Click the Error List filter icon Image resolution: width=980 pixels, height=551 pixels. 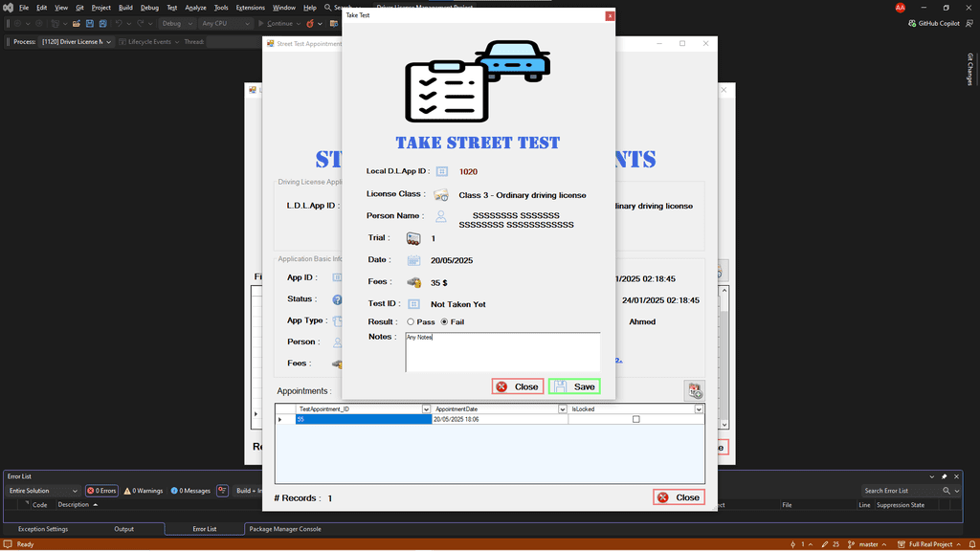pyautogui.click(x=222, y=491)
